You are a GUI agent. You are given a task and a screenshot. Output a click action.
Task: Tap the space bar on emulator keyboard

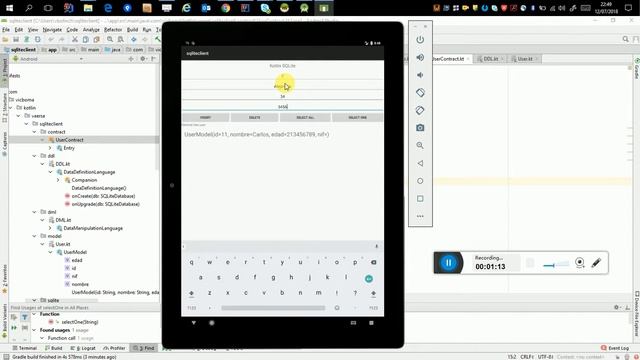click(x=273, y=308)
